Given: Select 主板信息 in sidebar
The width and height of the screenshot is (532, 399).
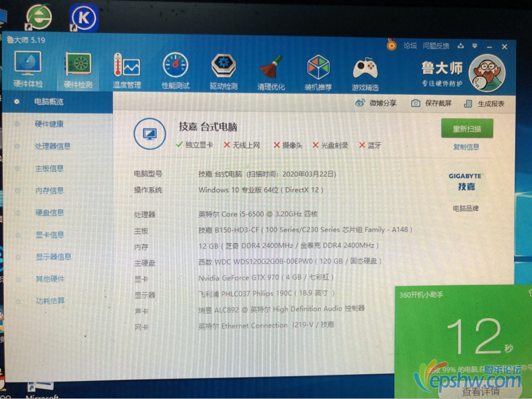Looking at the screenshot, I should click(49, 168).
